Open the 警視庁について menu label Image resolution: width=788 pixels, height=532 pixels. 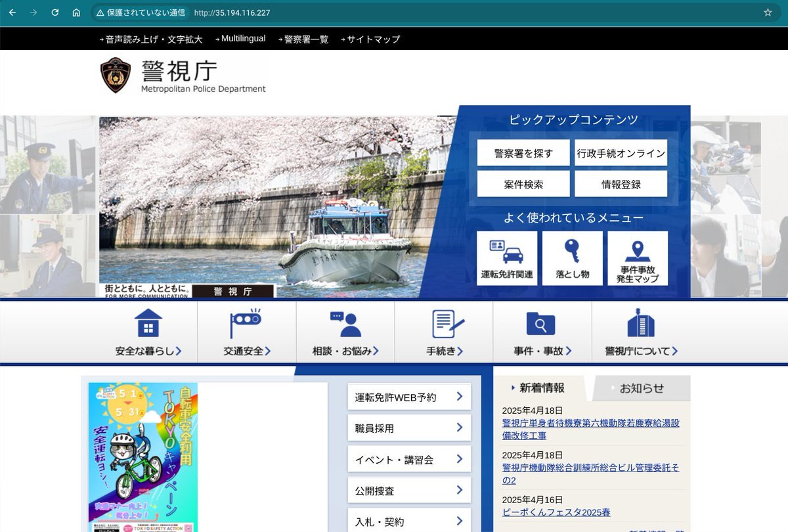coord(641,351)
